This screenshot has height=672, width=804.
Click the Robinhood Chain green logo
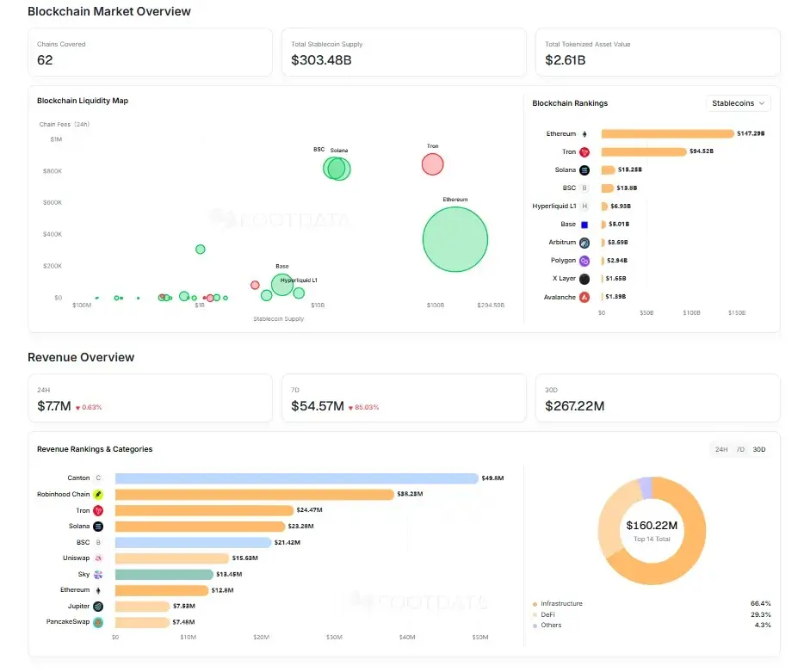coord(98,494)
